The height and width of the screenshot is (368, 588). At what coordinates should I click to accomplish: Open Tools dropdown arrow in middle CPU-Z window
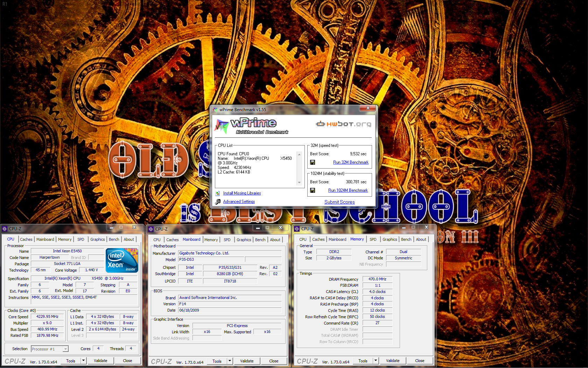pyautogui.click(x=230, y=361)
